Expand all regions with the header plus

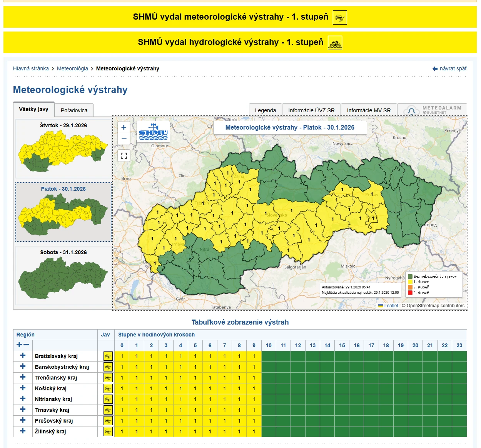pos(19,345)
